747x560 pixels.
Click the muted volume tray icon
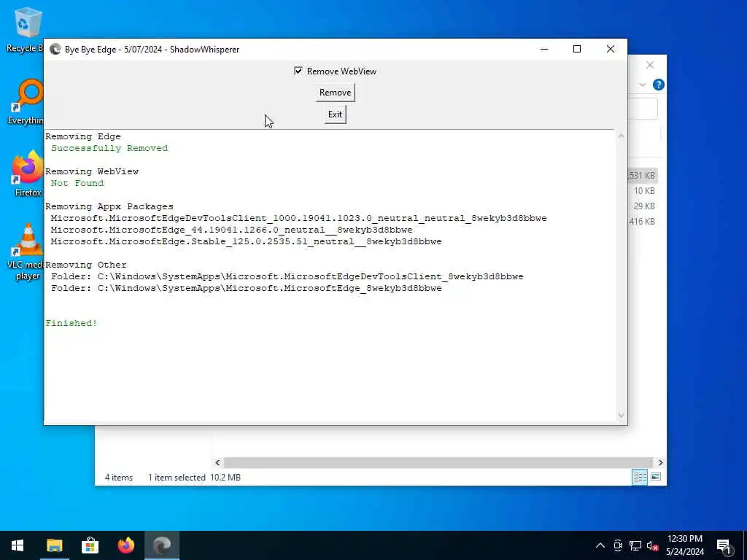coord(652,545)
